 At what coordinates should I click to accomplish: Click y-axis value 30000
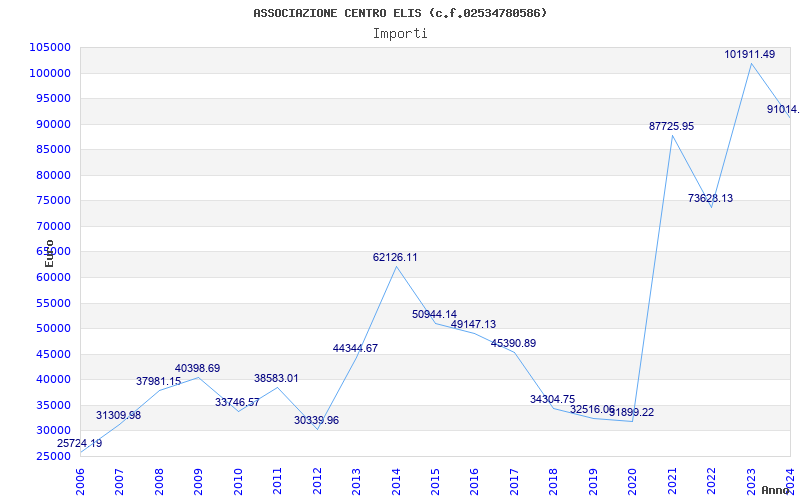53,431
